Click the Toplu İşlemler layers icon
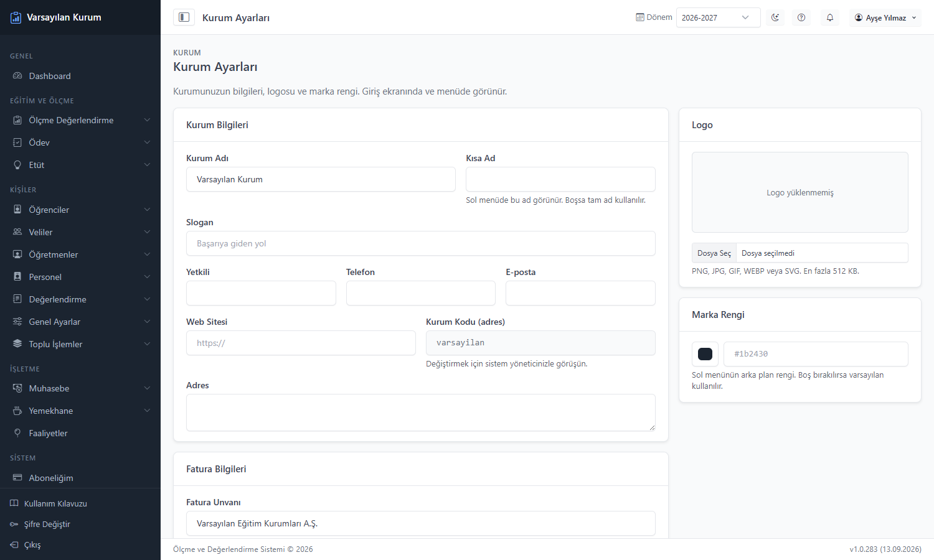This screenshot has width=934, height=560. click(x=17, y=344)
